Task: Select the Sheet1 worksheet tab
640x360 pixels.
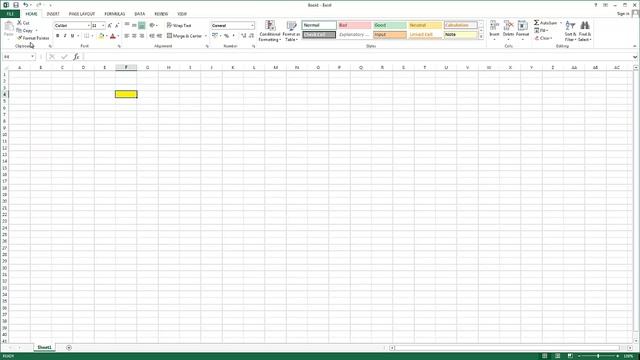Action: 44,347
